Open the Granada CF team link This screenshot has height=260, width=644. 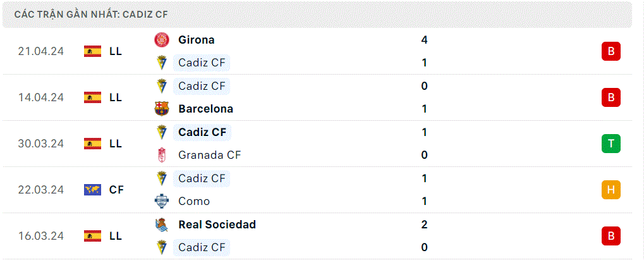[x=209, y=155]
